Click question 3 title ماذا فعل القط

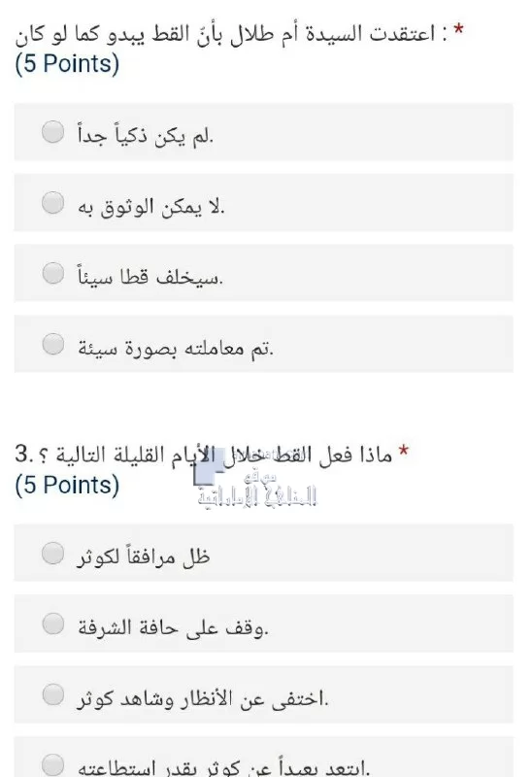[x=204, y=454]
